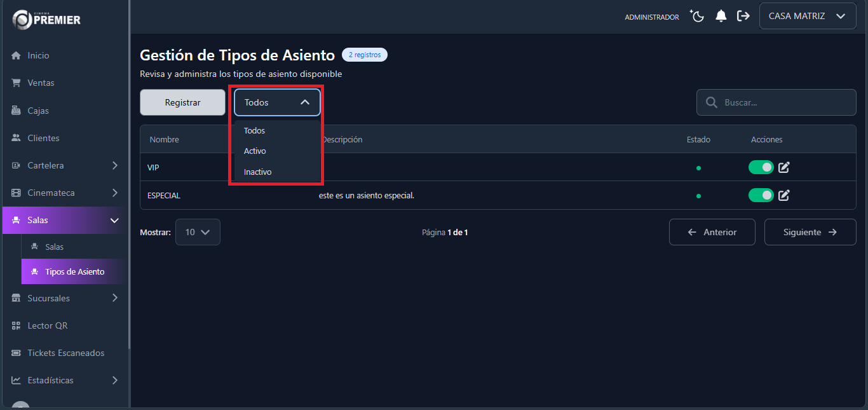Open the CASA MATRIZ branch dropdown
Image resolution: width=868 pixels, height=410 pixels.
(807, 15)
